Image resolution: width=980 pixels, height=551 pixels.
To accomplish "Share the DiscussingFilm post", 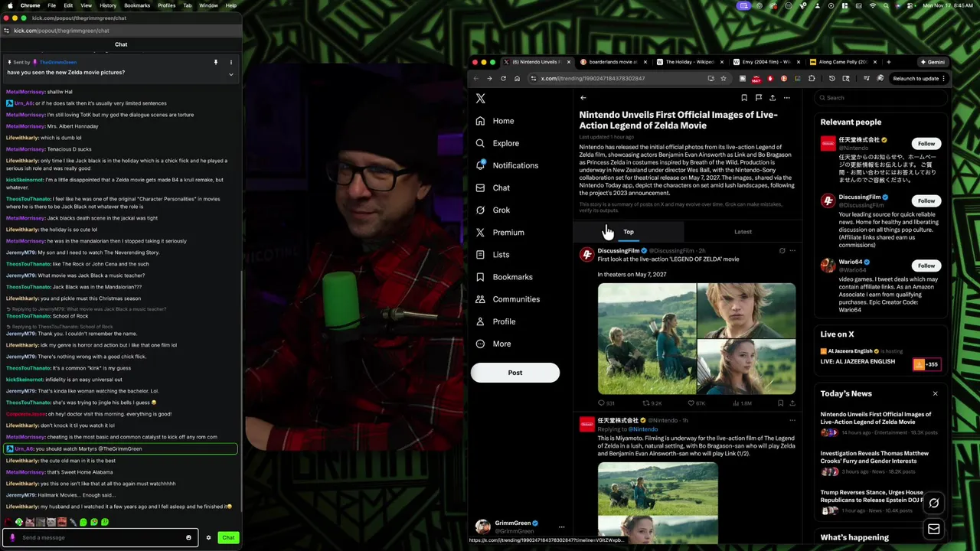I will tap(792, 403).
